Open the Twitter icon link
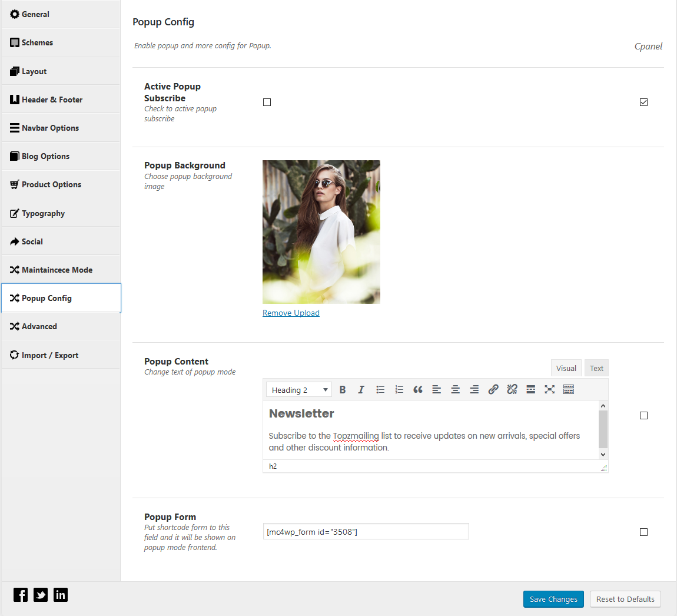Screen dimensions: 677x616 (x=41, y=595)
